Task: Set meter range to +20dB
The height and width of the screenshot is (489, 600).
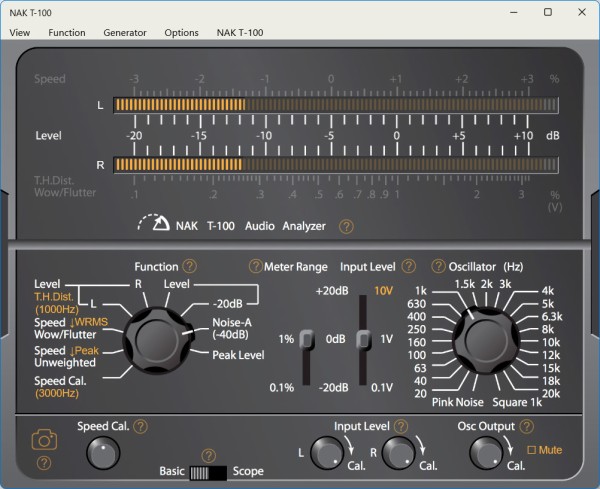Action: [332, 291]
